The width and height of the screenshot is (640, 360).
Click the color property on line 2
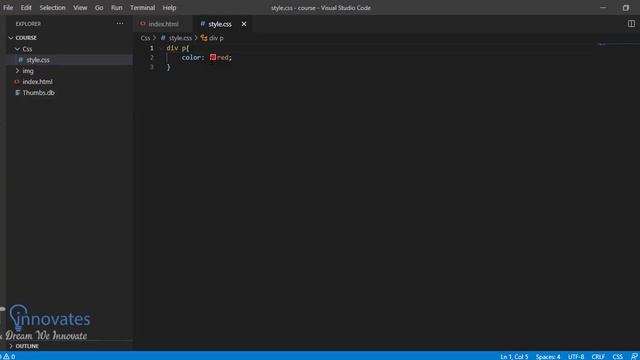[x=191, y=58]
